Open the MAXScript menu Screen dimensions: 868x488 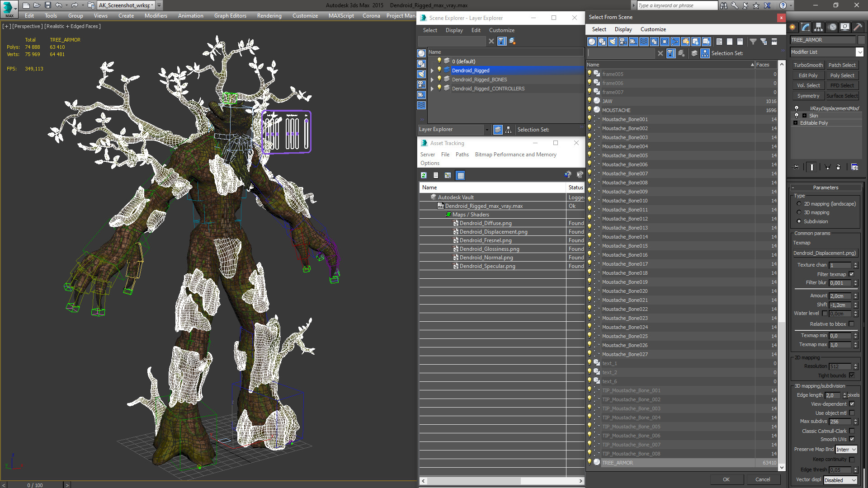pyautogui.click(x=341, y=16)
